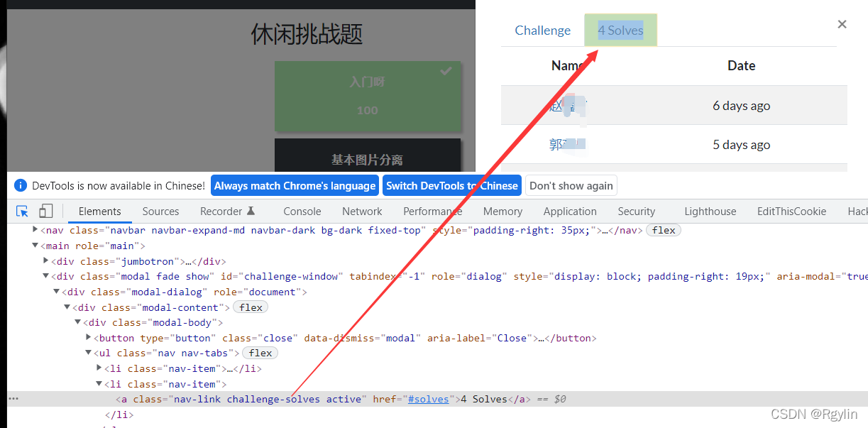Expand the first collapsed nav-item li node

[x=99, y=368]
